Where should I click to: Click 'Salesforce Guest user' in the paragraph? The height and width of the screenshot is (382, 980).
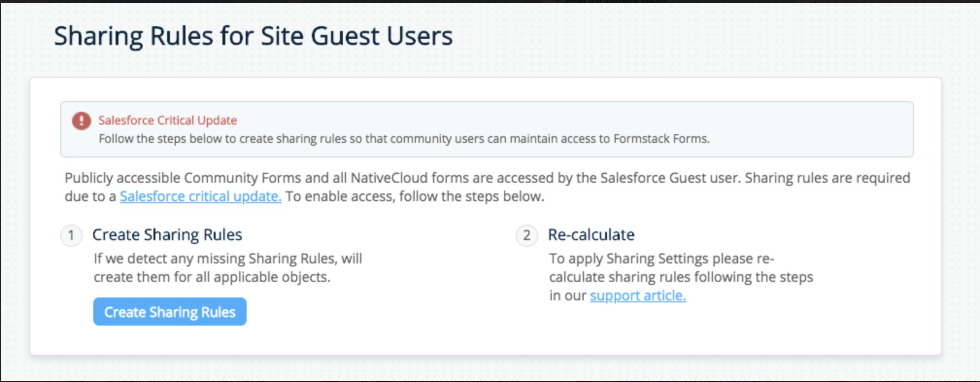coord(669,178)
